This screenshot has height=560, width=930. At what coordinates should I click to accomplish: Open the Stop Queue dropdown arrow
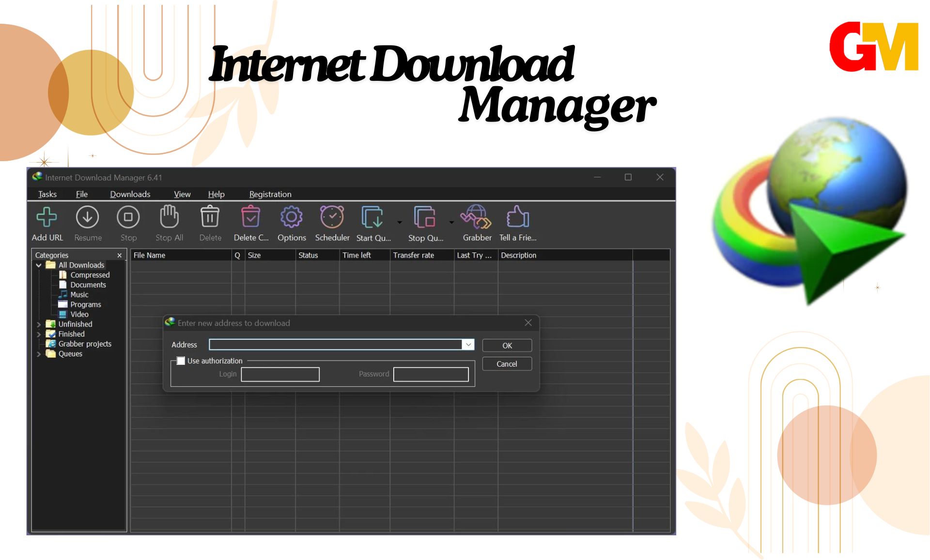[451, 222]
